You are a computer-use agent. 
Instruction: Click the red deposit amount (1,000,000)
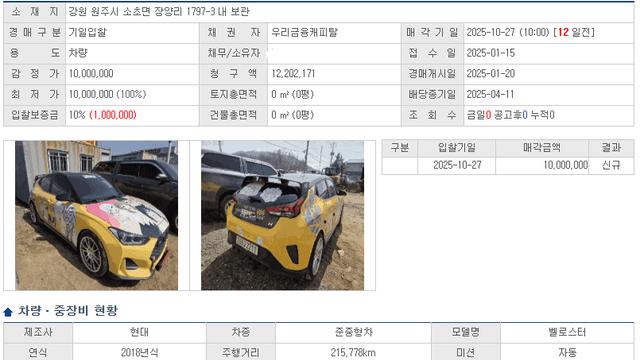pyautogui.click(x=113, y=115)
